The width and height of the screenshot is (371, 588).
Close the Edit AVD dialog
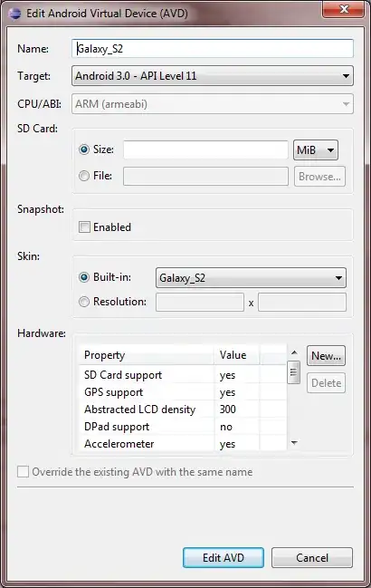(343, 9)
